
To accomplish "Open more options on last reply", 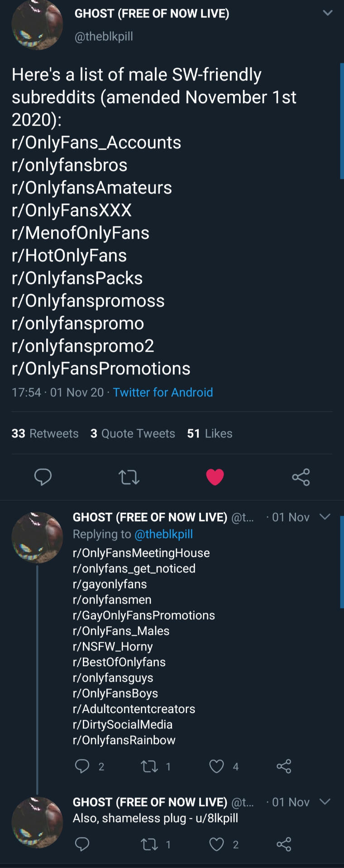I will click(x=325, y=802).
